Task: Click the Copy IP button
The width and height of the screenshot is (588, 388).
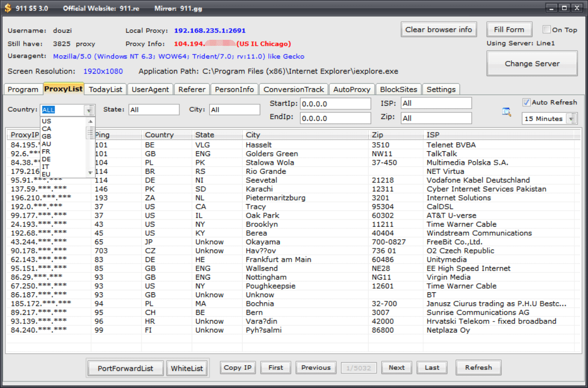Action: [x=238, y=368]
